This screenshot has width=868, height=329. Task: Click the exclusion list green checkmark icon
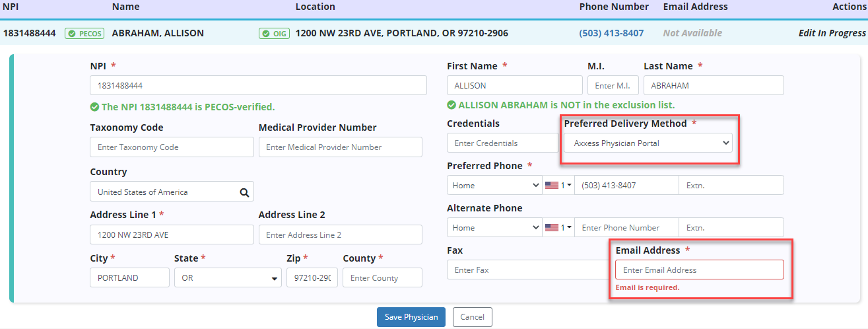point(451,105)
